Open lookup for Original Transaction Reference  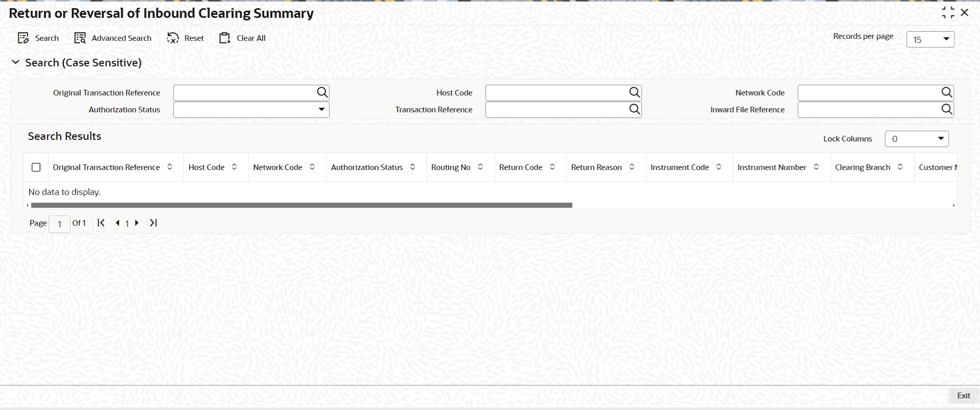(322, 92)
